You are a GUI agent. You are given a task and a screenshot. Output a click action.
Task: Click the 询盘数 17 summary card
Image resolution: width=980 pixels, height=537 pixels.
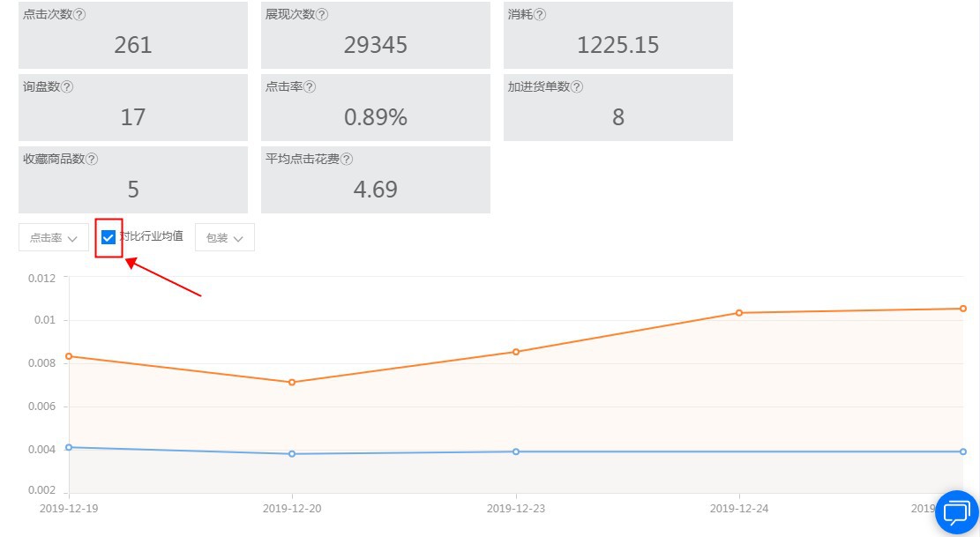click(x=133, y=108)
